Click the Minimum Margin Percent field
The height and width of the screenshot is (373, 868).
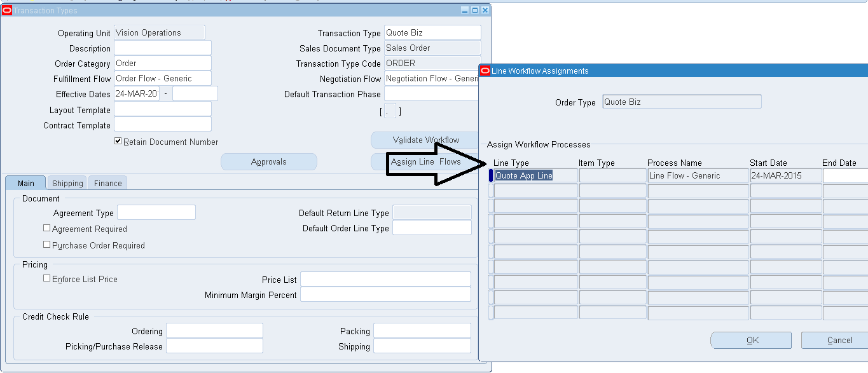point(385,294)
